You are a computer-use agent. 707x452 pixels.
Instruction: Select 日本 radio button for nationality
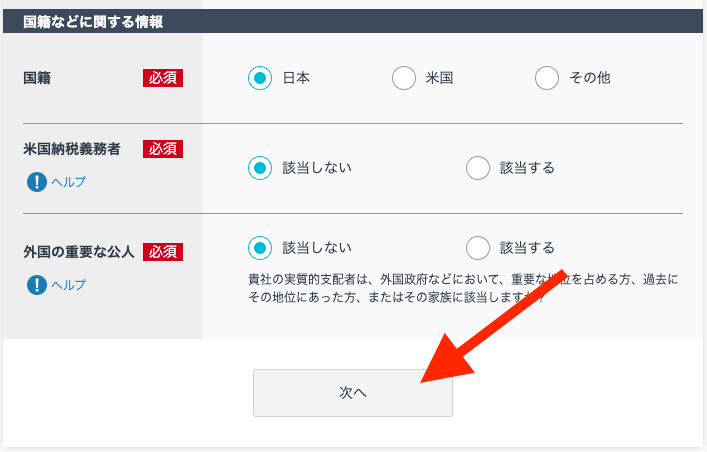tap(260, 78)
